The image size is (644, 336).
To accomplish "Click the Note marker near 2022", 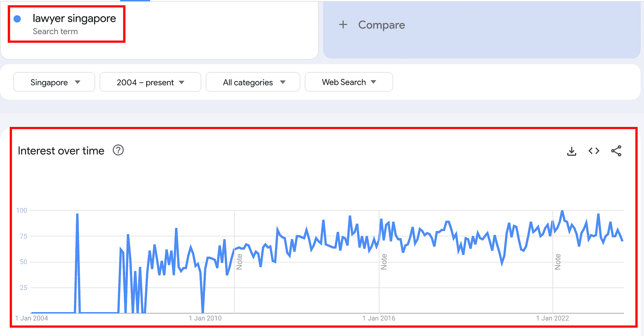I will [557, 262].
